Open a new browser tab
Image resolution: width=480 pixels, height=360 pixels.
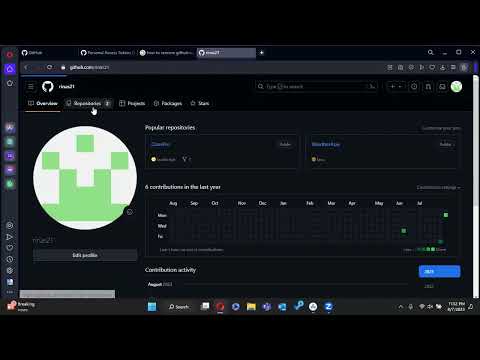262,53
